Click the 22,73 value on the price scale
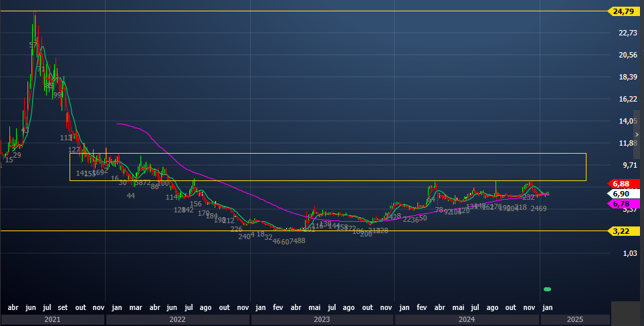Image resolution: width=644 pixels, height=326 pixels. point(627,33)
